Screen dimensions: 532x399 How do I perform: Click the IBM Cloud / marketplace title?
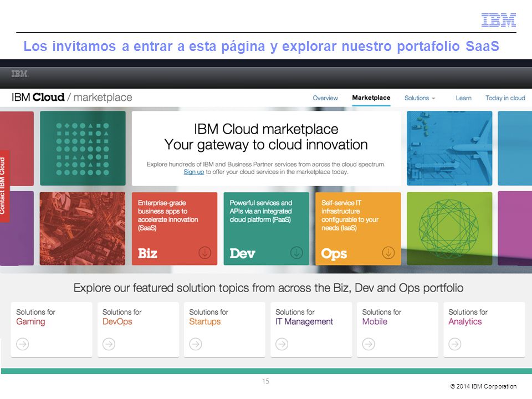(71, 98)
